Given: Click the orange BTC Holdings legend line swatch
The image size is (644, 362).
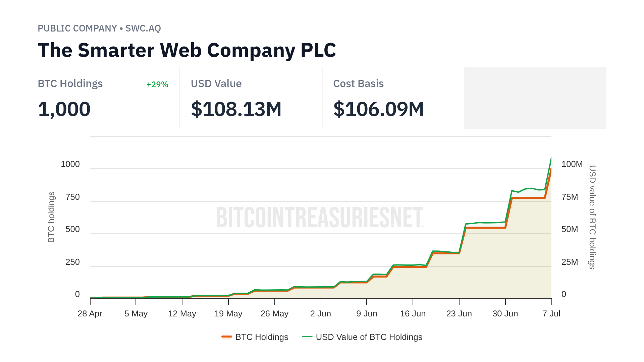Looking at the screenshot, I should [227, 337].
